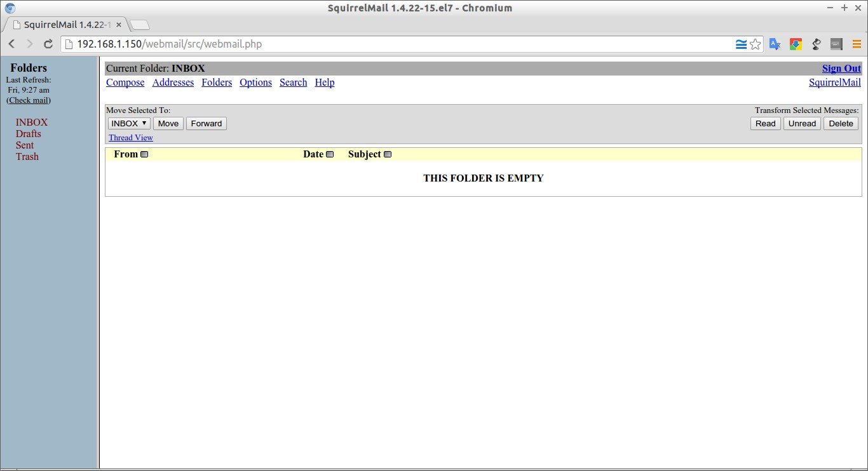
Task: Open the Search link
Action: point(293,83)
